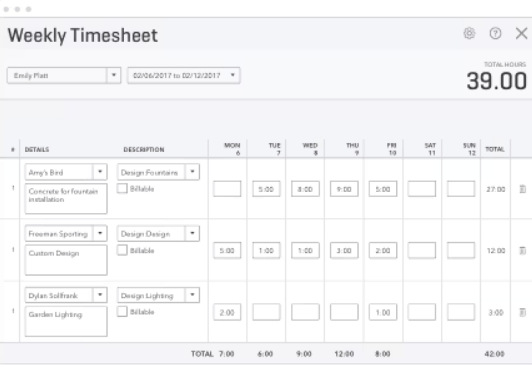Toggle Billable checkbox for Design Design
The height and width of the screenshot is (365, 532).
click(x=122, y=250)
